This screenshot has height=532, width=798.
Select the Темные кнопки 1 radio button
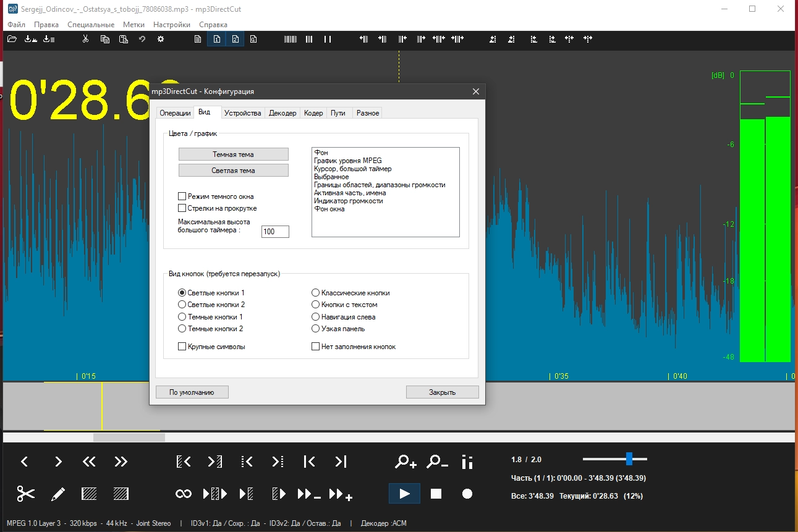[182, 317]
